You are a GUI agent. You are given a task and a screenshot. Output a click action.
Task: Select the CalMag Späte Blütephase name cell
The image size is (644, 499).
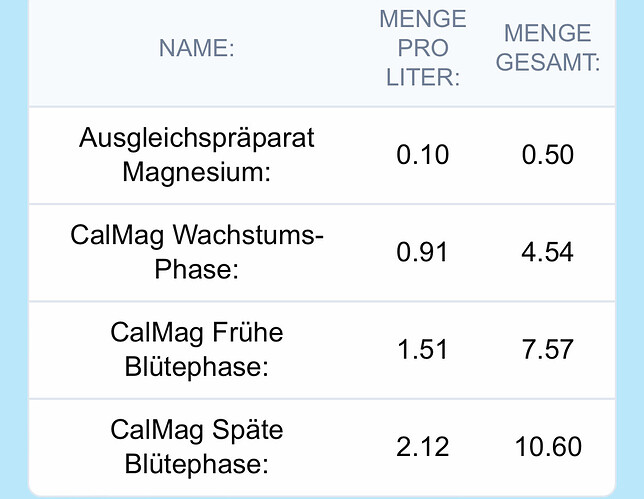(x=196, y=447)
